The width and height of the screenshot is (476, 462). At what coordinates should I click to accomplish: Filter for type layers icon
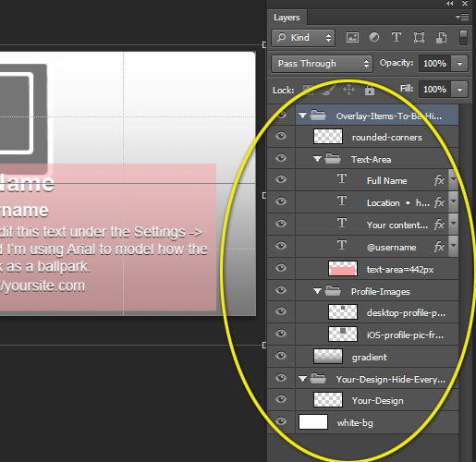(x=397, y=37)
